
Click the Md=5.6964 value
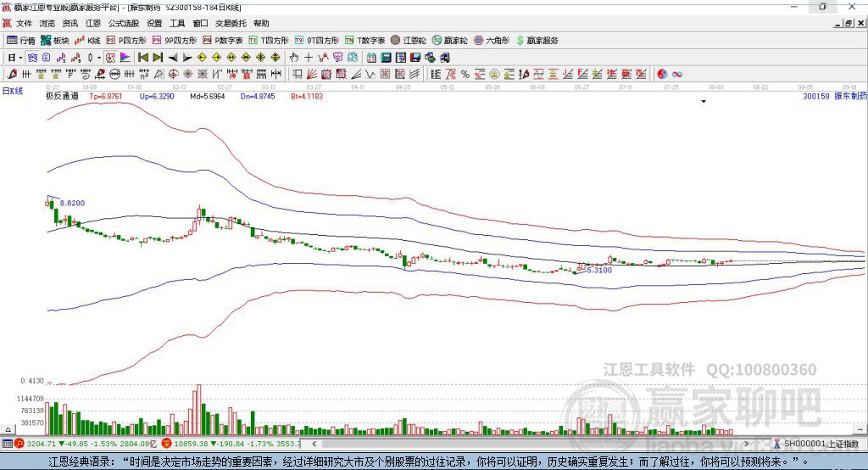(x=207, y=96)
